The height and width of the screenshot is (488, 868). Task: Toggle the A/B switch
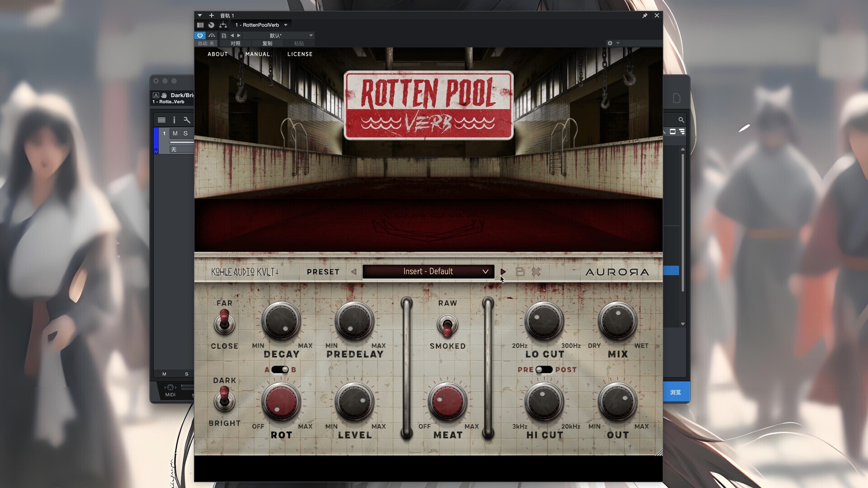[280, 370]
